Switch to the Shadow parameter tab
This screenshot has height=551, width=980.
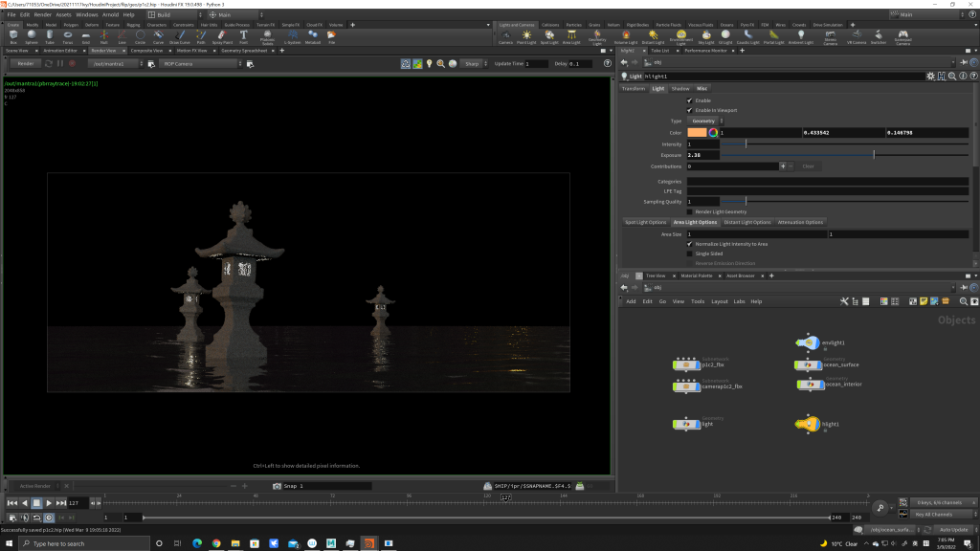coord(679,88)
